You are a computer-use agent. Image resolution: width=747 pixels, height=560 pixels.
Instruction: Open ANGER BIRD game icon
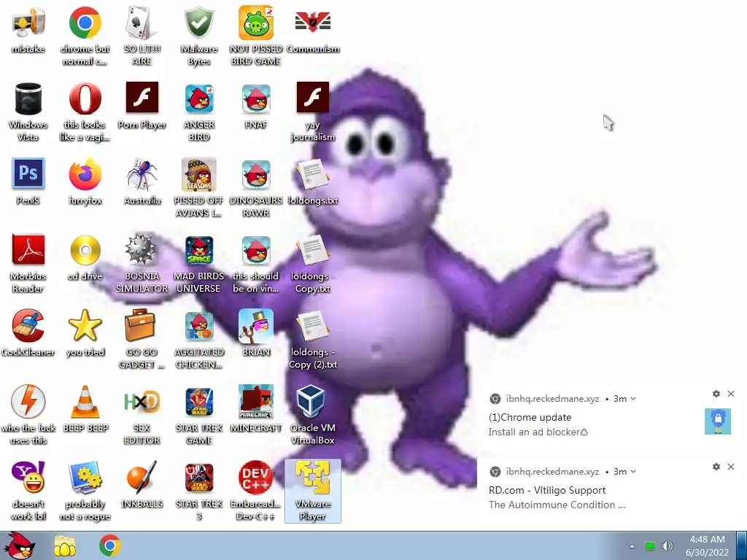point(199,112)
